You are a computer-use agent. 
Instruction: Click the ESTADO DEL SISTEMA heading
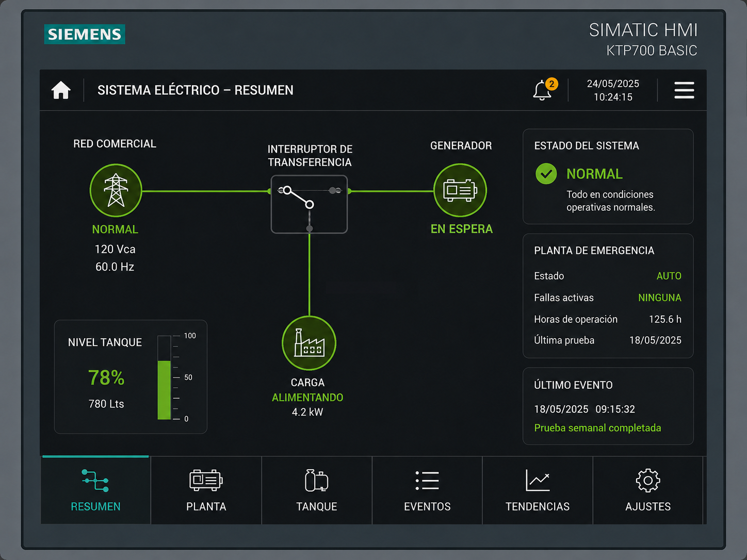pos(587,146)
